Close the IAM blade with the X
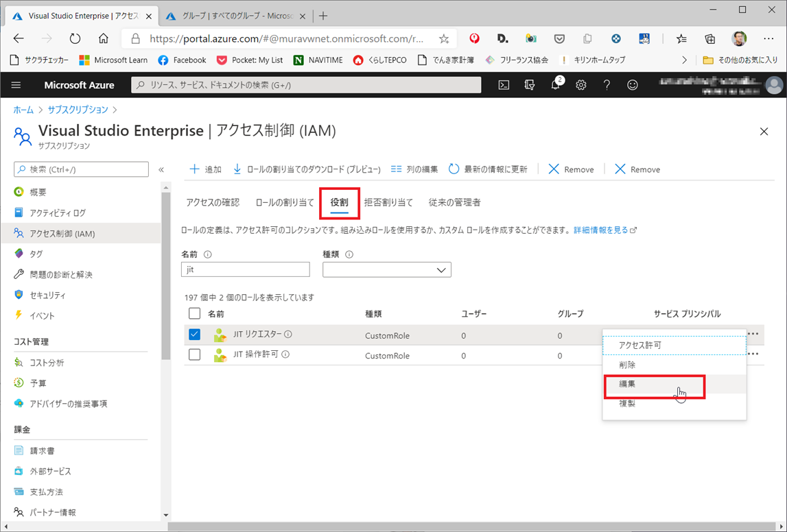This screenshot has height=532, width=787. coord(764,132)
